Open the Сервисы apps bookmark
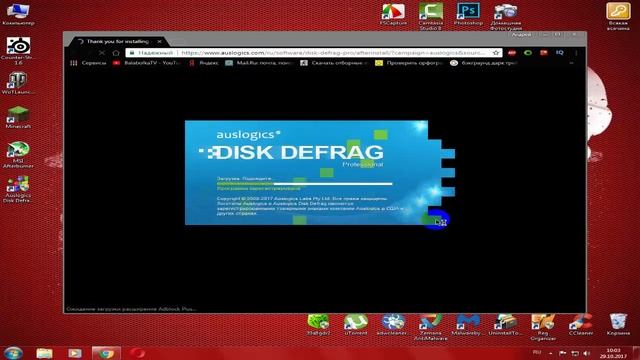Image resolution: width=640 pixels, height=360 pixels. point(88,63)
